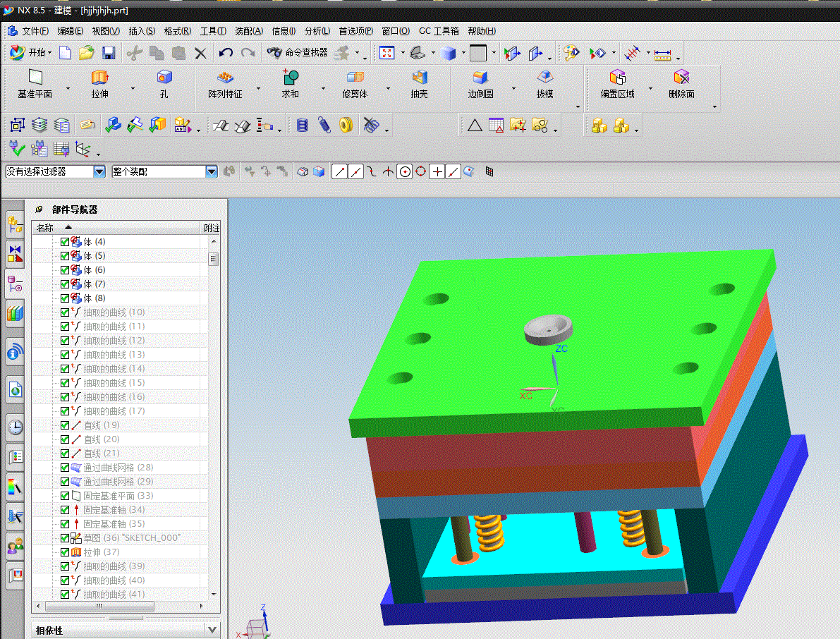
Task: Select the Delete Face (删除面) tool
Action: [681, 84]
